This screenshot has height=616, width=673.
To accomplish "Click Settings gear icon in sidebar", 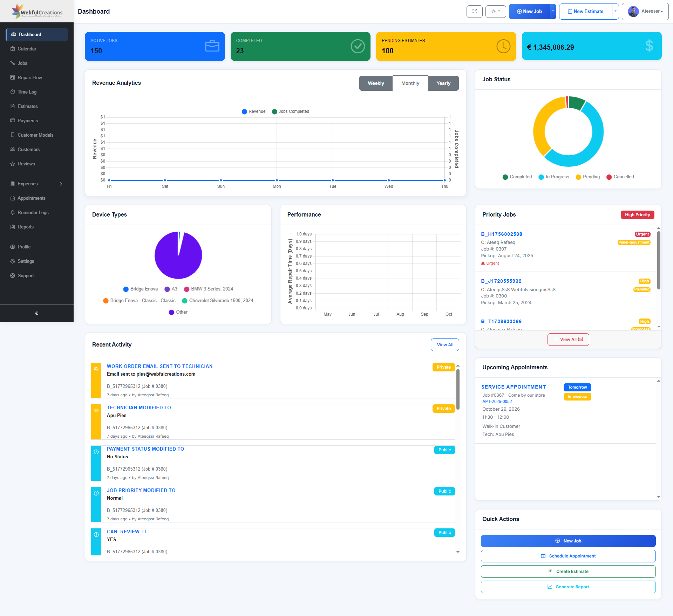I will click(x=13, y=261).
